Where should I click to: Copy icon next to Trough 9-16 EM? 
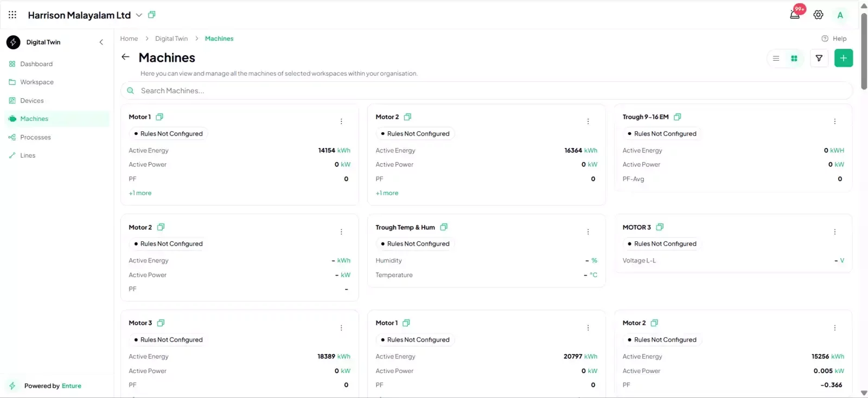[677, 117]
